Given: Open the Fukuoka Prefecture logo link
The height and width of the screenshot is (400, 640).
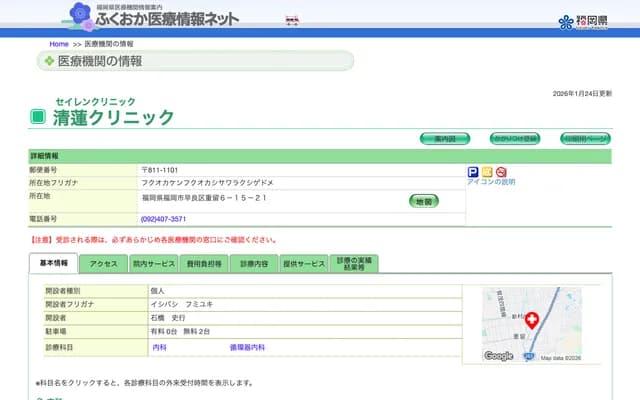Looking at the screenshot, I should click(x=583, y=22).
